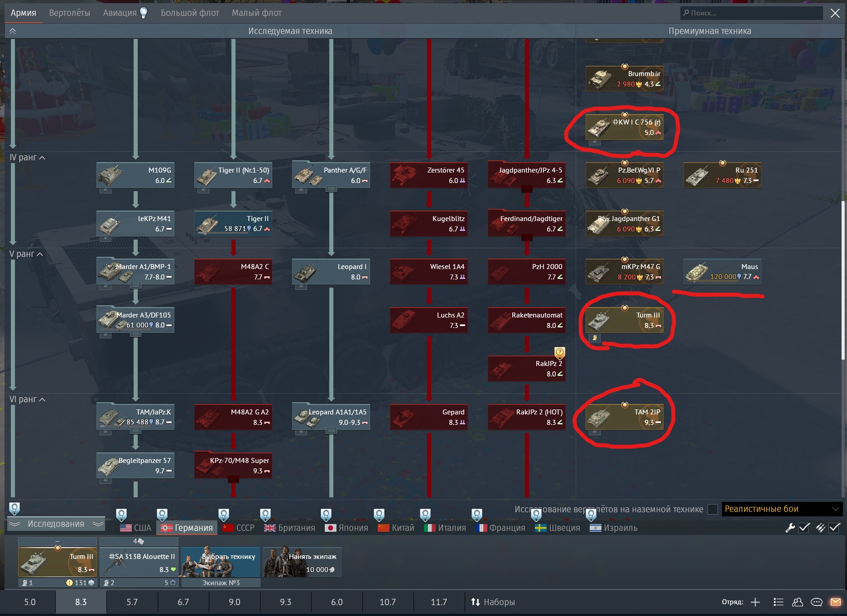The image size is (847, 616).
Task: Click the Нанять экипаж button
Action: click(x=302, y=562)
